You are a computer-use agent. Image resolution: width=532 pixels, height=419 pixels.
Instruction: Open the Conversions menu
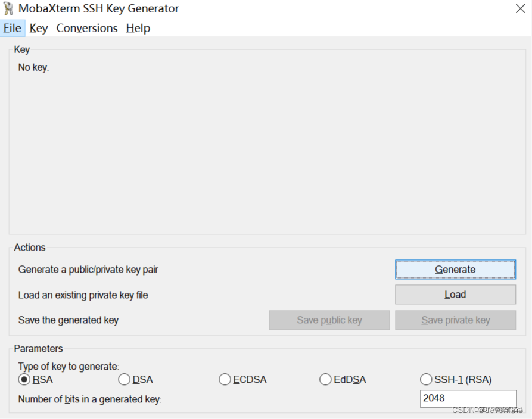(87, 28)
